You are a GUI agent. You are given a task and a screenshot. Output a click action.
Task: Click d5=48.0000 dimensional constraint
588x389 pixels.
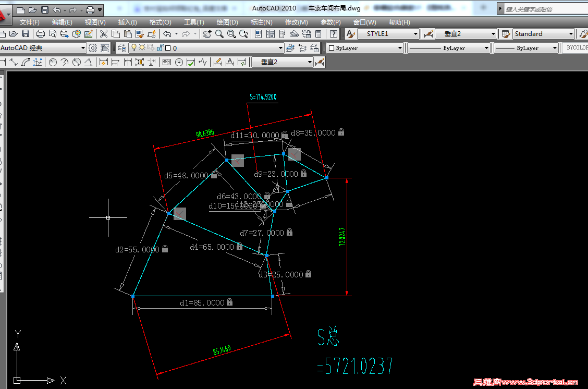point(187,176)
